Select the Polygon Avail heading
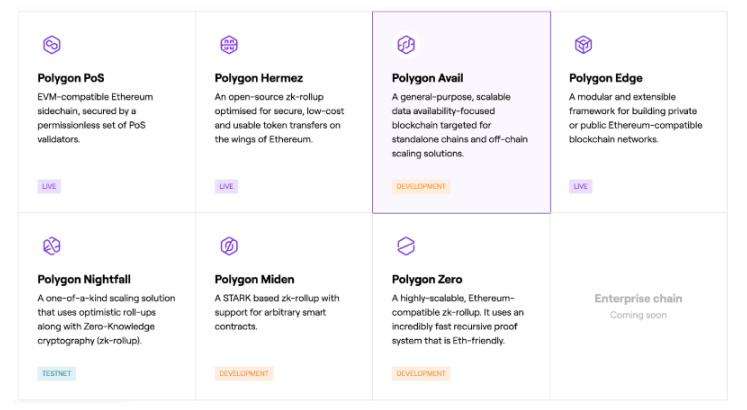This screenshot has height=410, width=747. (x=427, y=78)
